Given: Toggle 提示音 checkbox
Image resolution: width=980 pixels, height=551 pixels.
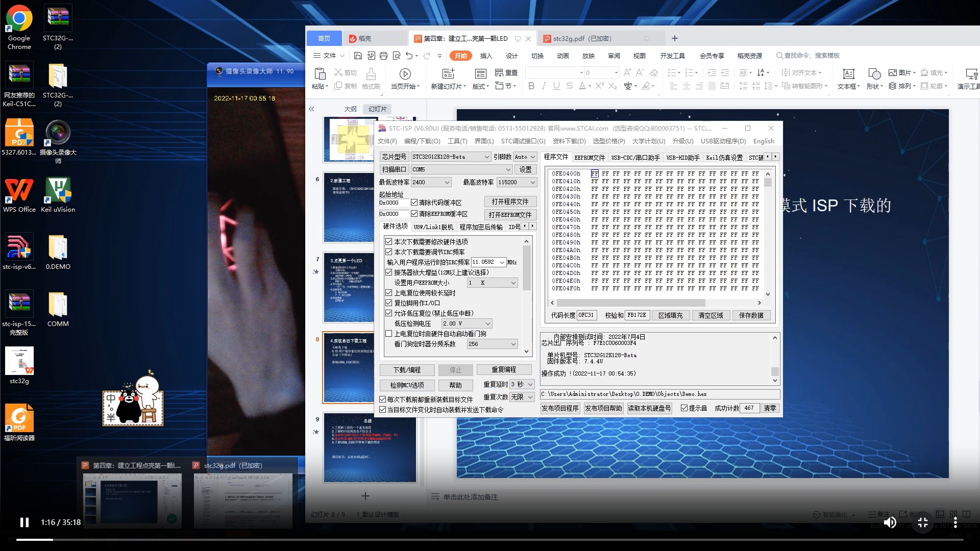Looking at the screenshot, I should (684, 408).
